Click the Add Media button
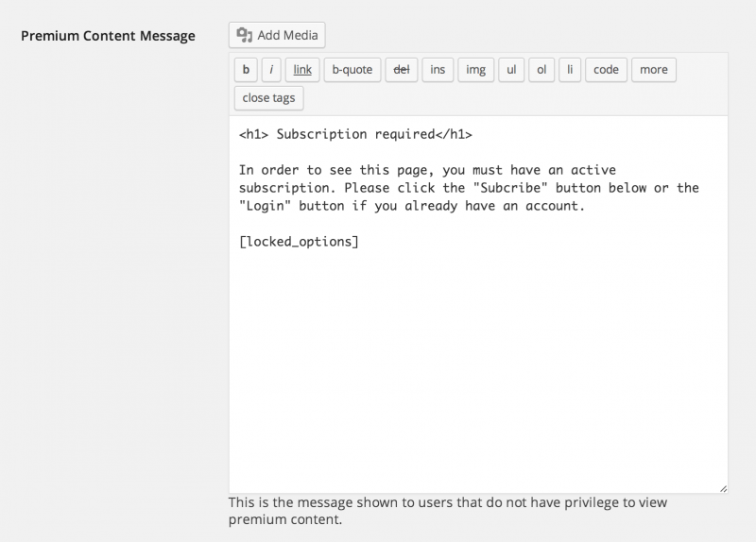The height and width of the screenshot is (542, 756). point(277,35)
